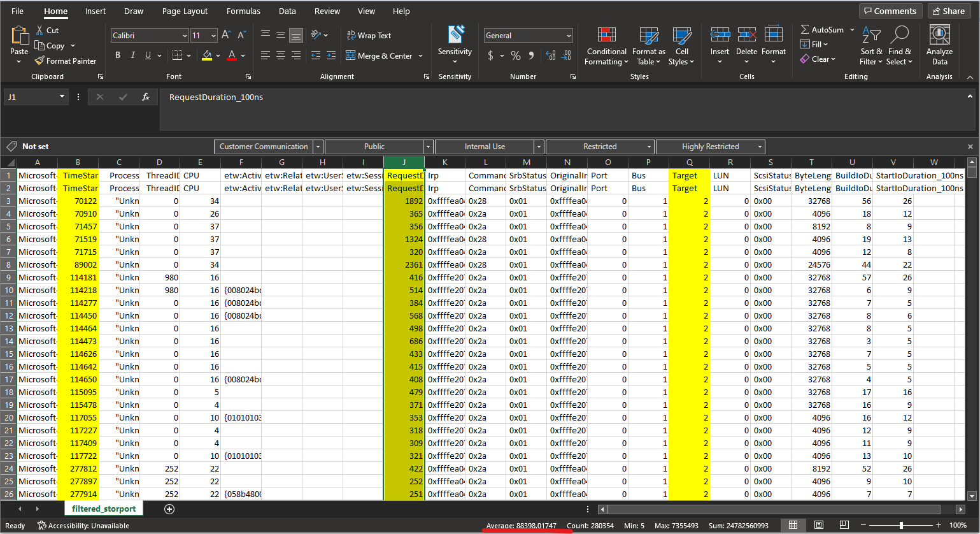The width and height of the screenshot is (980, 534).
Task: Click the Wrap Text icon
Action: [x=351, y=35]
